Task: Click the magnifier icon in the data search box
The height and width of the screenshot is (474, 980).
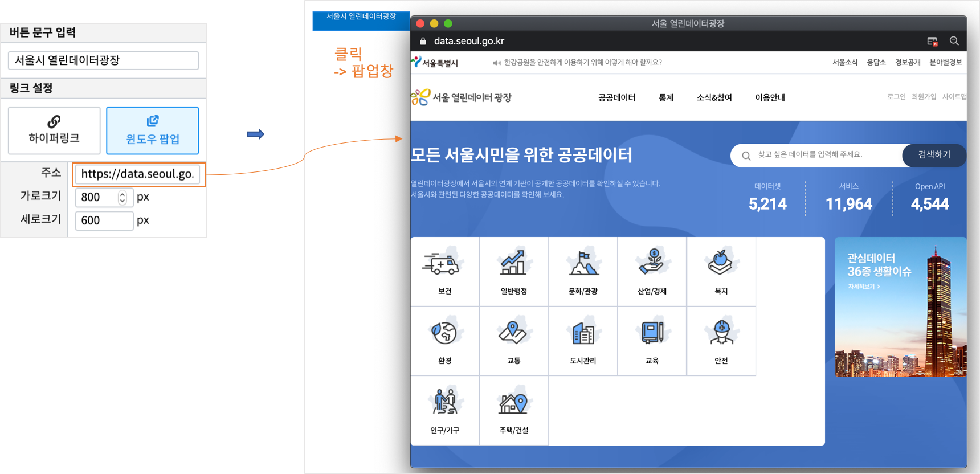Action: [x=746, y=156]
